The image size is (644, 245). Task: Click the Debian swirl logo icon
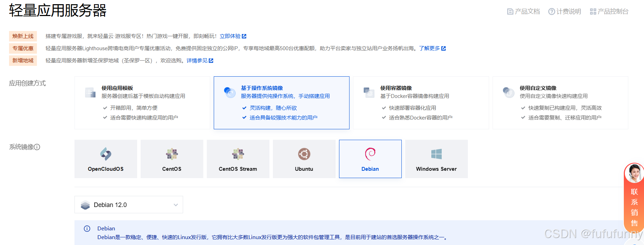click(x=370, y=154)
